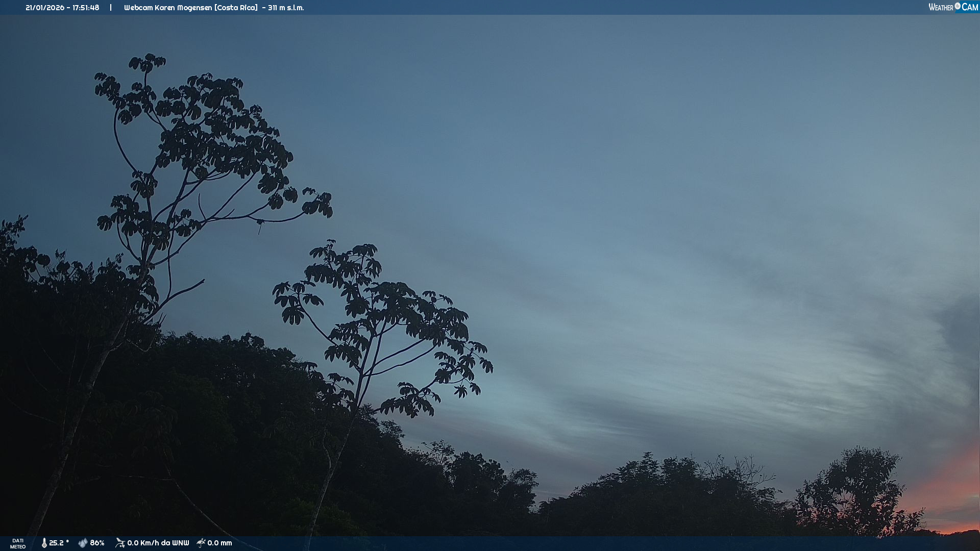Click the 0.0 Km/h da WNW wind reading
The width and height of the screenshot is (980, 551).
(158, 543)
